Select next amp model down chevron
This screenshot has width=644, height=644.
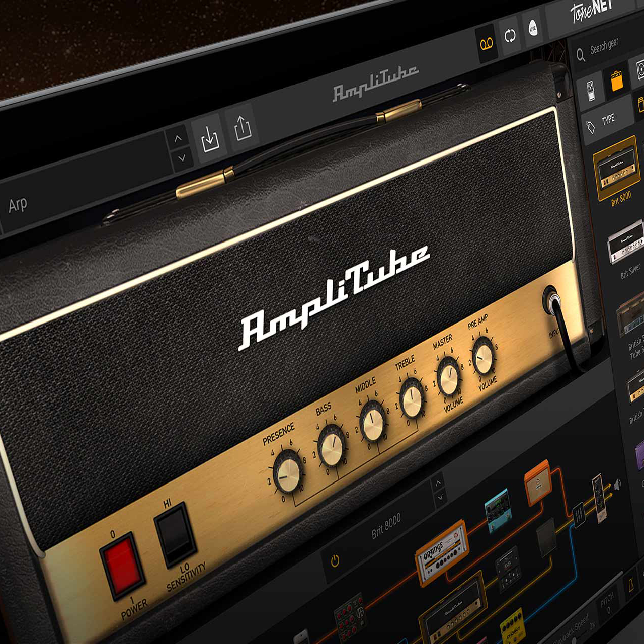pos(441,498)
